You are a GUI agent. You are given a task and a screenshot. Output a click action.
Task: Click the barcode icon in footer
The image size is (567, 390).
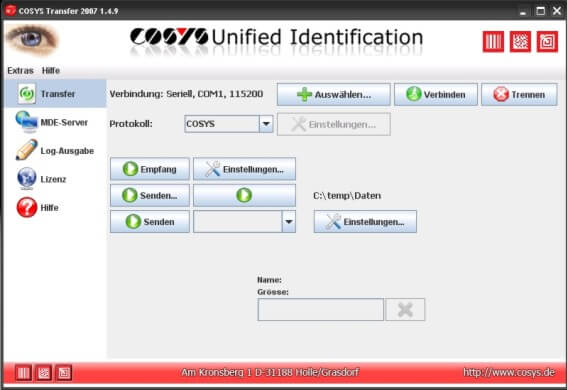24,373
